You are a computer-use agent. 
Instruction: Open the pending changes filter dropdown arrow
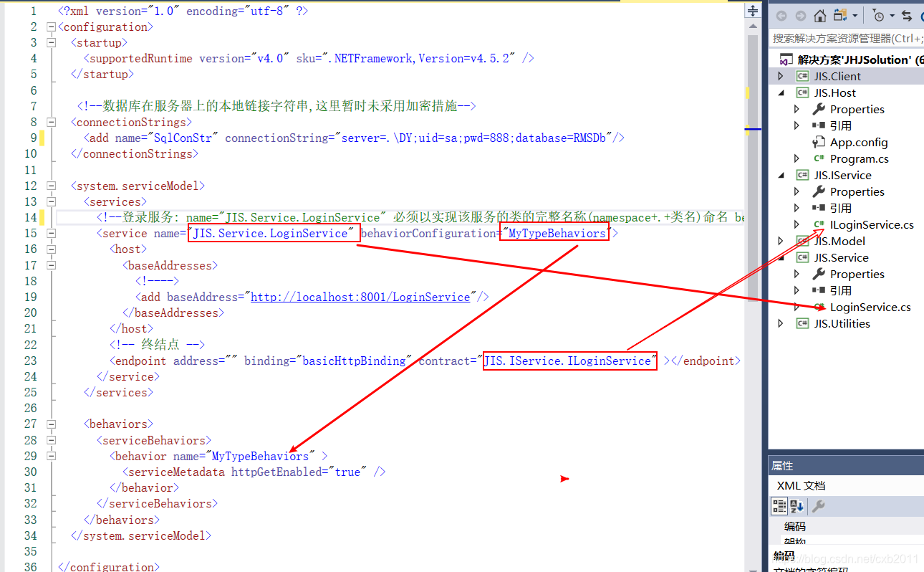892,16
